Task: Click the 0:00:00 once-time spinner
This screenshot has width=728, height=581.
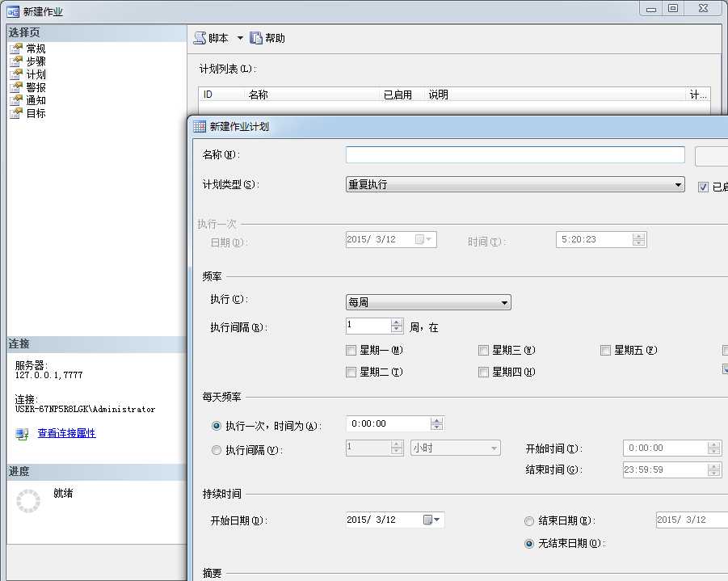Action: [x=436, y=423]
